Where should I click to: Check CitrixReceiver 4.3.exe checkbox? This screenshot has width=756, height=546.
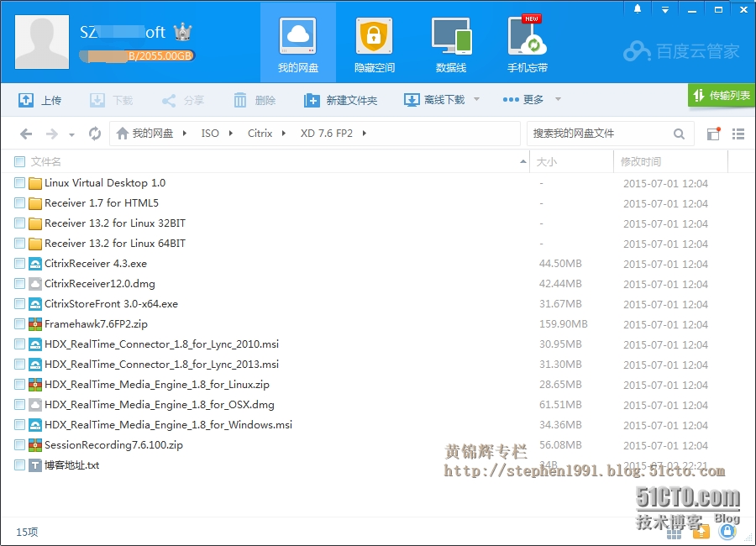(x=20, y=264)
